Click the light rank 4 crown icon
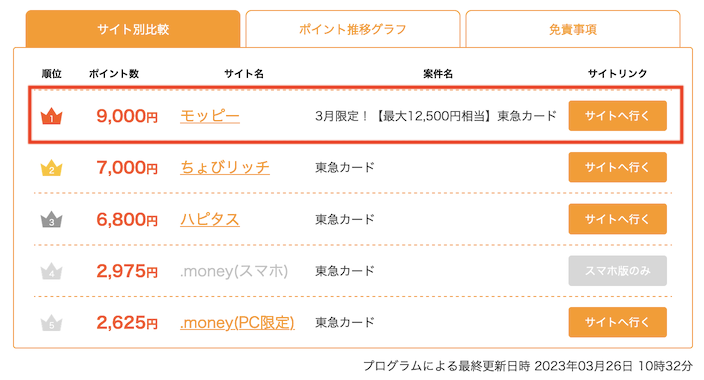Image resolution: width=704 pixels, height=380 pixels. click(51, 271)
